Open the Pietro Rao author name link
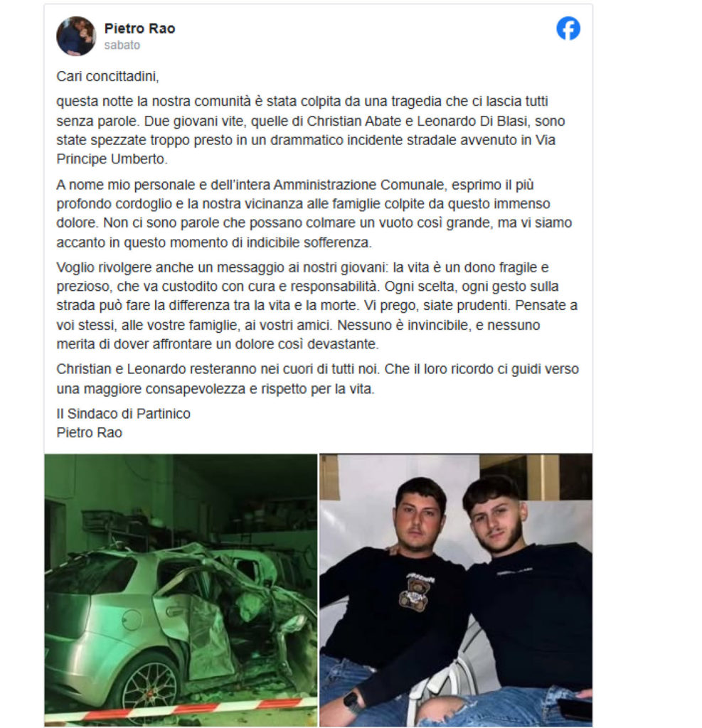Viewport: 702px width, 728px height. (139, 28)
